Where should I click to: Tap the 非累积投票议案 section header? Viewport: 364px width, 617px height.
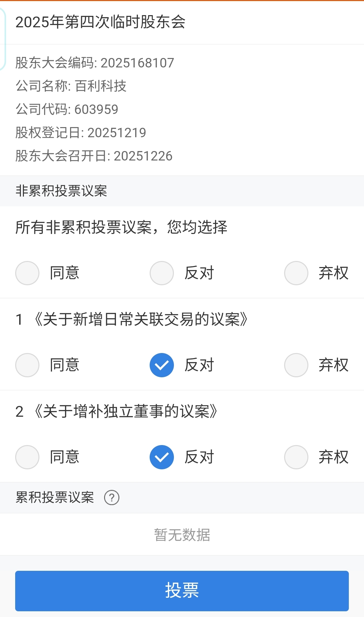point(61,191)
